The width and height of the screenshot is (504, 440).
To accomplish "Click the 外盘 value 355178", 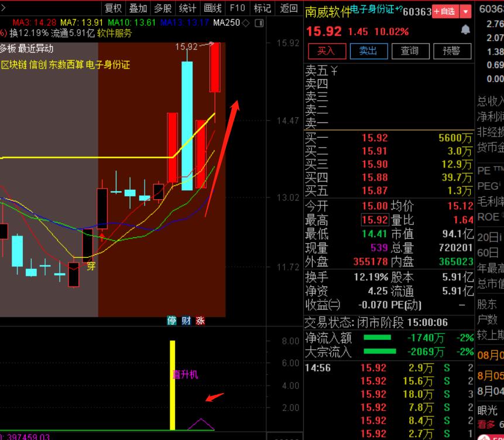I will (371, 261).
